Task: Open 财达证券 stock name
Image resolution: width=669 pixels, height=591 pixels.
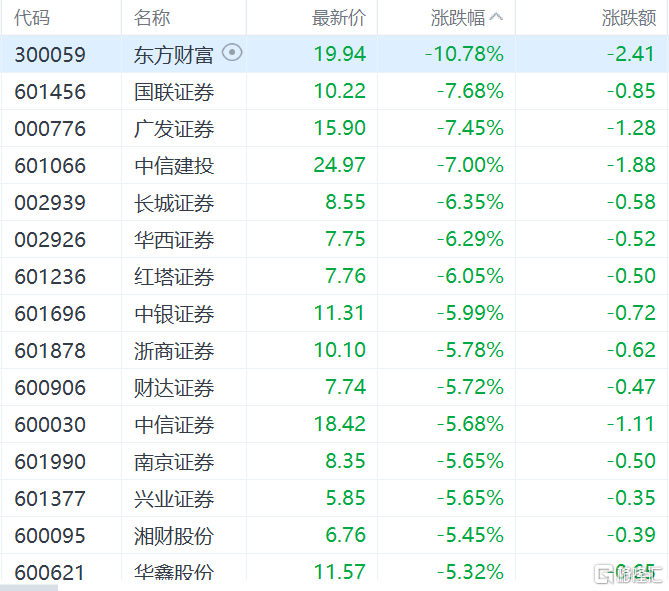Action: click(174, 388)
